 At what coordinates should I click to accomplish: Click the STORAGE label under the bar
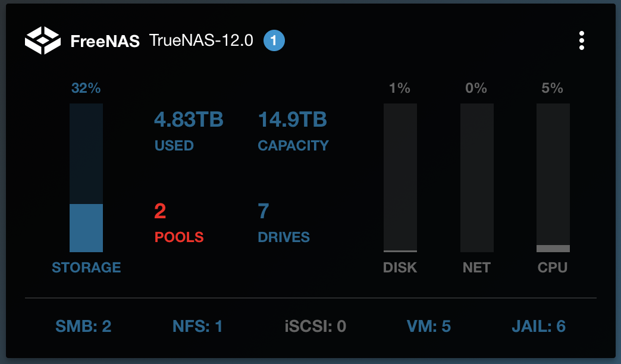[86, 268]
